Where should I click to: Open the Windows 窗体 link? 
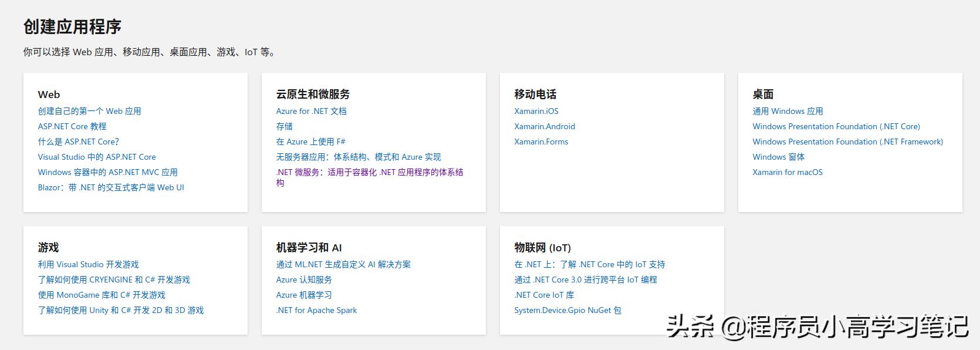pos(778,157)
